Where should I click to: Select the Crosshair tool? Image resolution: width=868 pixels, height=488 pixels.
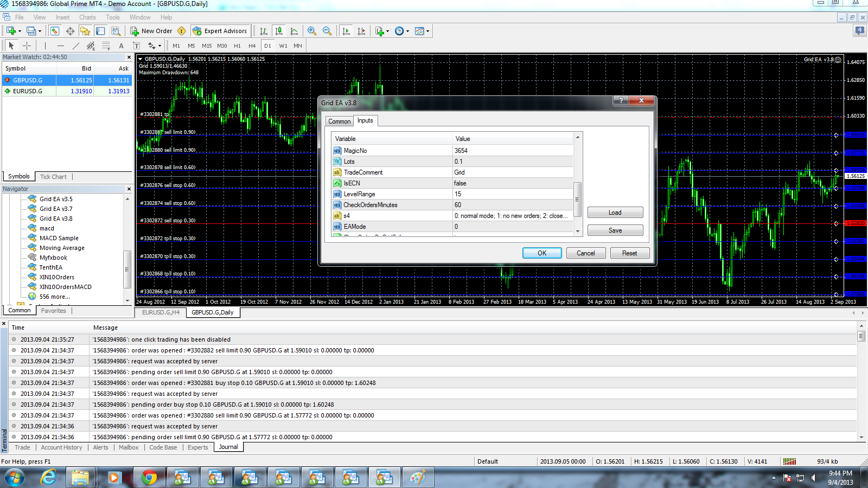[x=27, y=46]
